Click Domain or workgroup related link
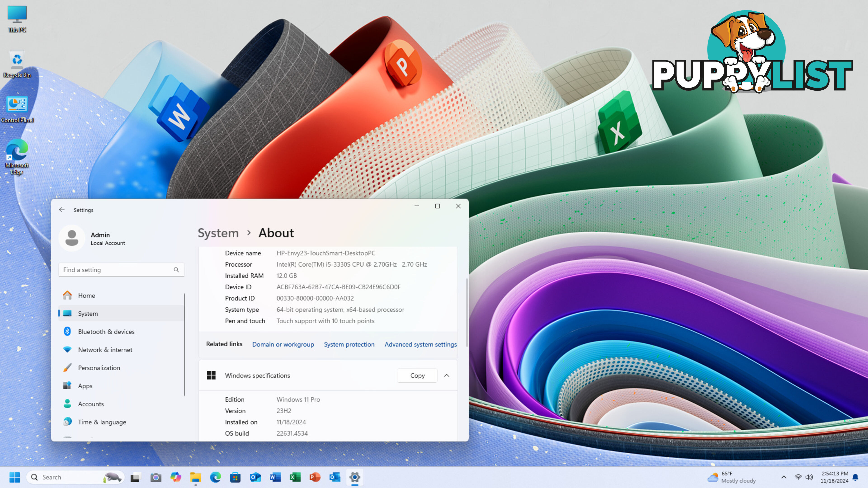 pos(283,344)
